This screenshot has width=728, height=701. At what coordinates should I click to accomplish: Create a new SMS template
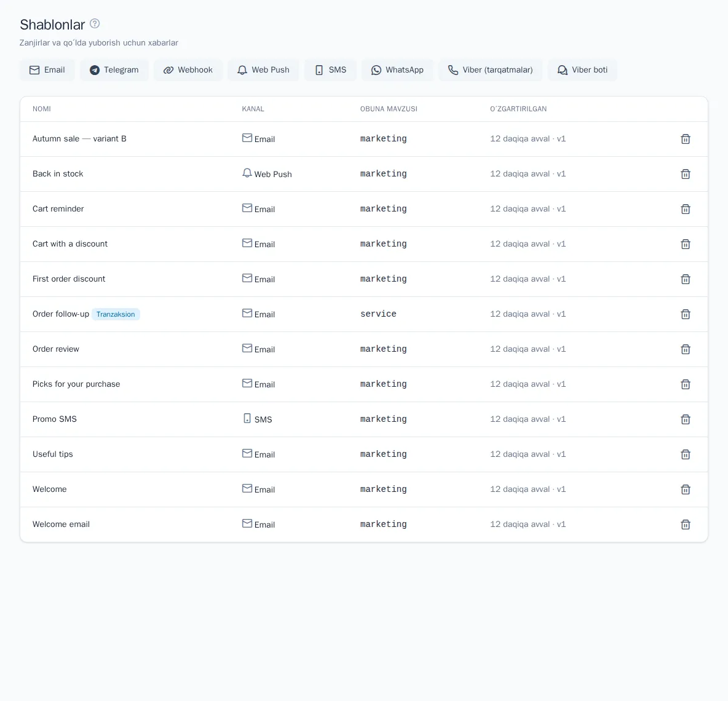(x=331, y=70)
